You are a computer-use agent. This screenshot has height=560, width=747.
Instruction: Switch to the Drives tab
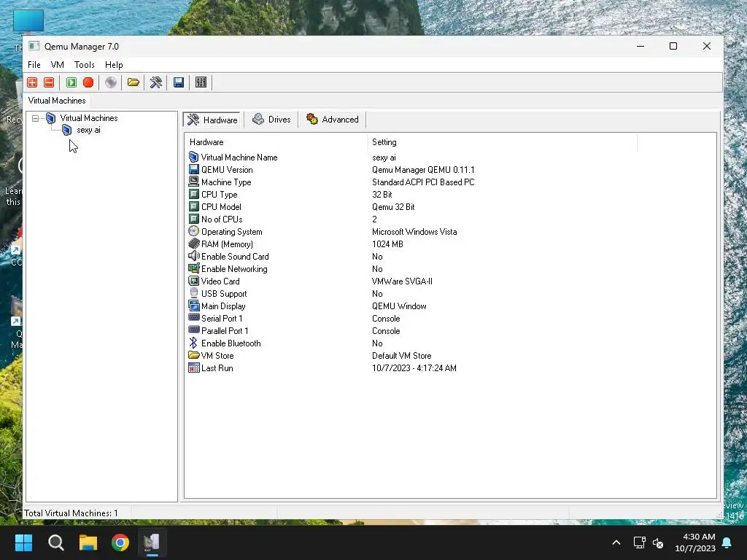(x=271, y=119)
